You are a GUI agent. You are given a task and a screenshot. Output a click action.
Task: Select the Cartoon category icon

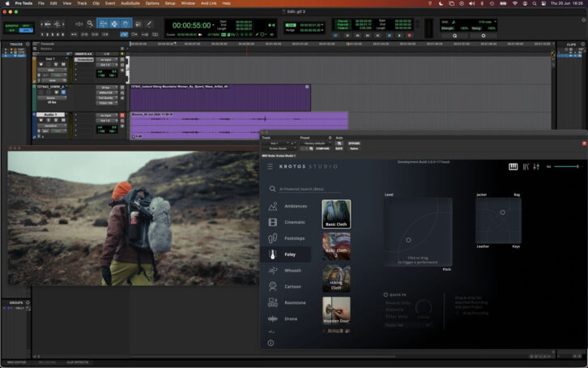pos(273,286)
